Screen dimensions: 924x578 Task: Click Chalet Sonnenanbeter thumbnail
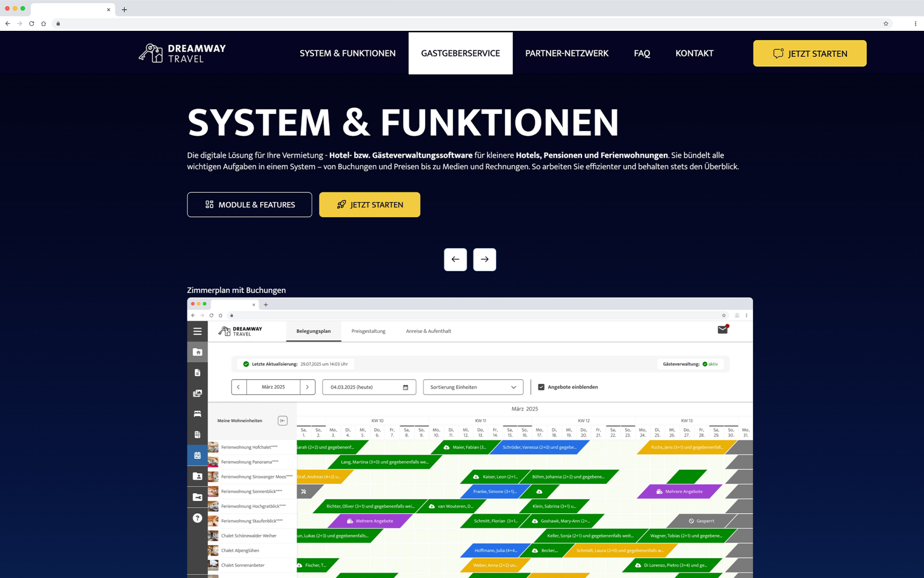(x=213, y=565)
